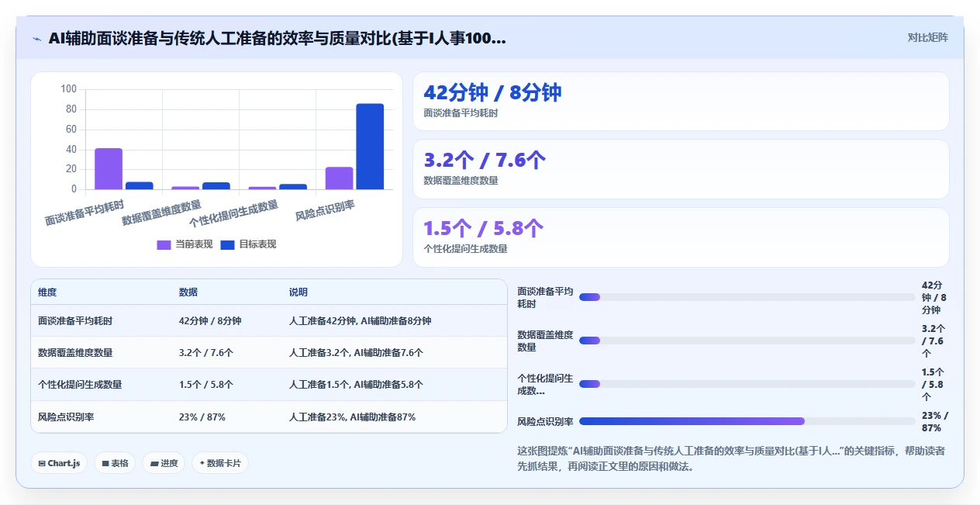The height and width of the screenshot is (505, 980).
Task: Click the Chart.js tag
Action: [x=59, y=463]
